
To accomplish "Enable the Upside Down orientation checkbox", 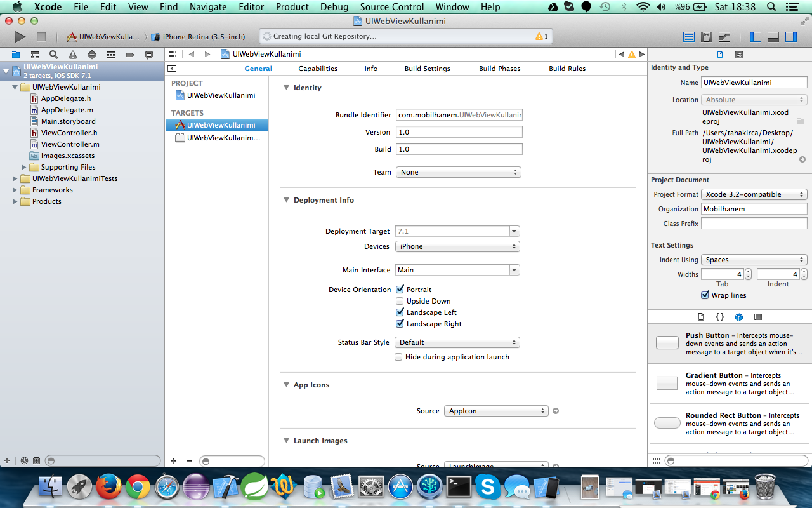I will pyautogui.click(x=400, y=301).
